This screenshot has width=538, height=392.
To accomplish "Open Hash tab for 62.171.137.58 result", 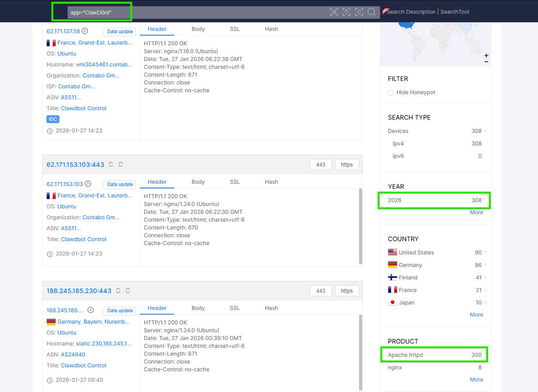I will tap(272, 29).
